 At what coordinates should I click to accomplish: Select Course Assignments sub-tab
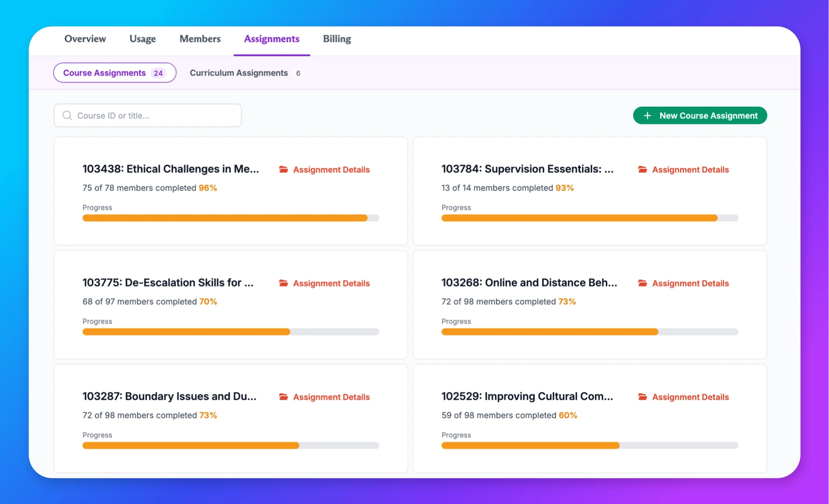click(115, 73)
